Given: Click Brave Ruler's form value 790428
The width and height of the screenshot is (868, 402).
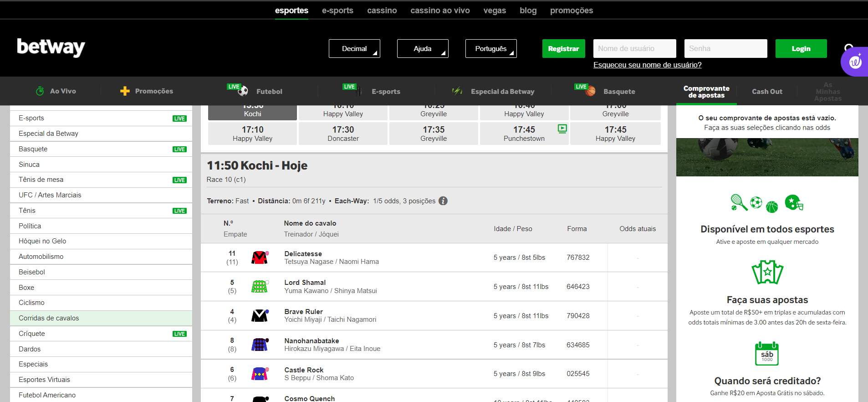Looking at the screenshot, I should tap(578, 316).
